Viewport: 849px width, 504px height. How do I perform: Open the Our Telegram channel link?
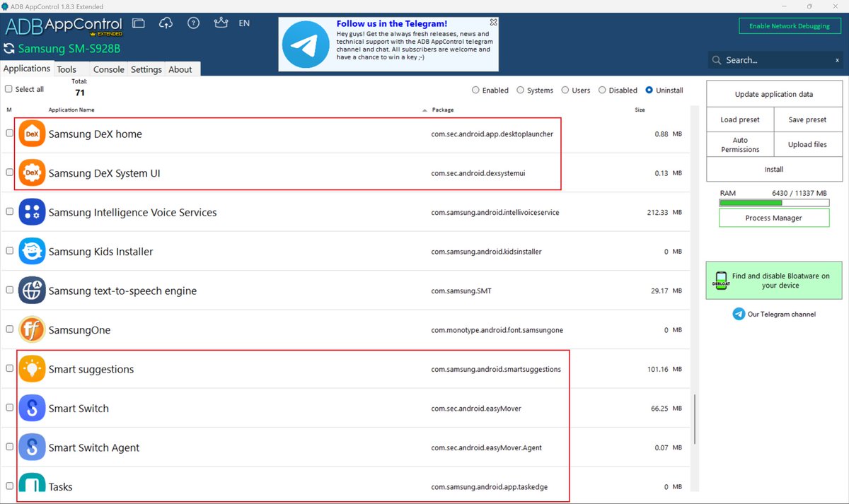coord(782,314)
